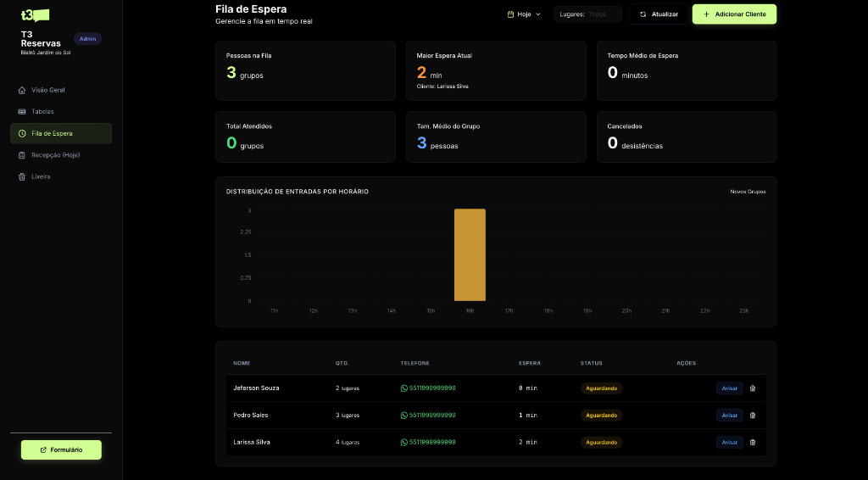Open WhatsApp number for Jeferson Souza
The height and width of the screenshot is (480, 868).
click(x=428, y=388)
